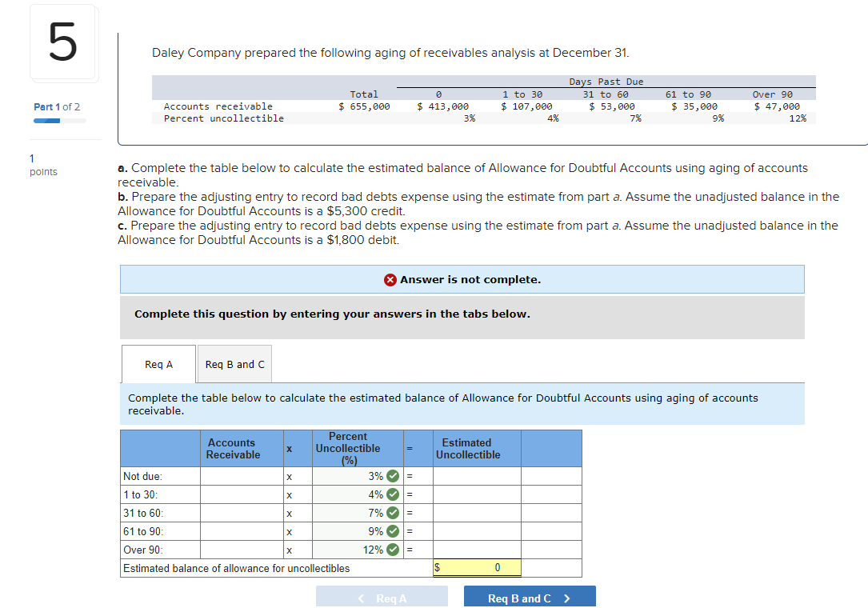868x608 pixels.
Task: Click the green checkmark next to 12%
Action: pyautogui.click(x=393, y=550)
